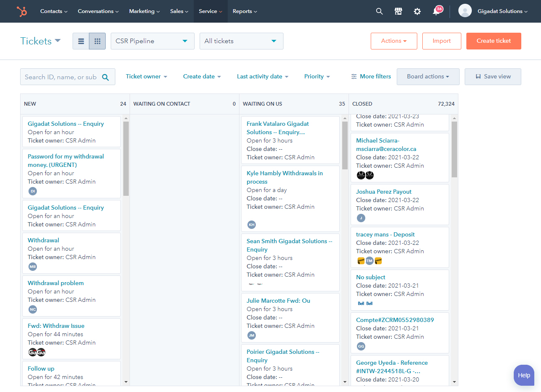Open Fwd: Withdraw Issue ticket
The image size is (541, 392).
(x=56, y=326)
